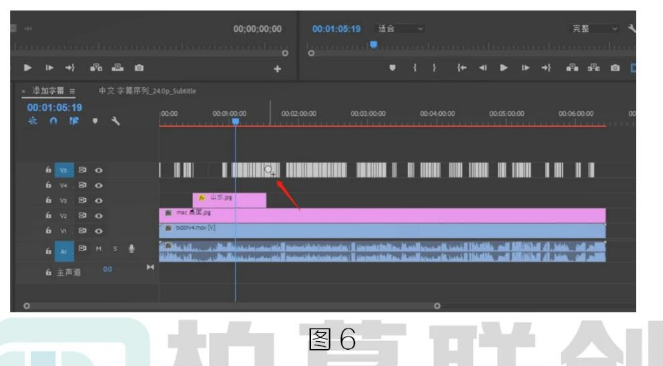Image resolution: width=663 pixels, height=366 pixels.
Task: Toggle timeline snap magnet icon
Action: tap(53, 121)
